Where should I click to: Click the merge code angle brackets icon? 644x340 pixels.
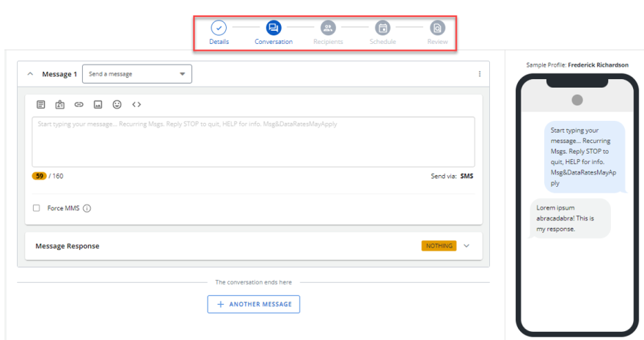pyautogui.click(x=136, y=105)
